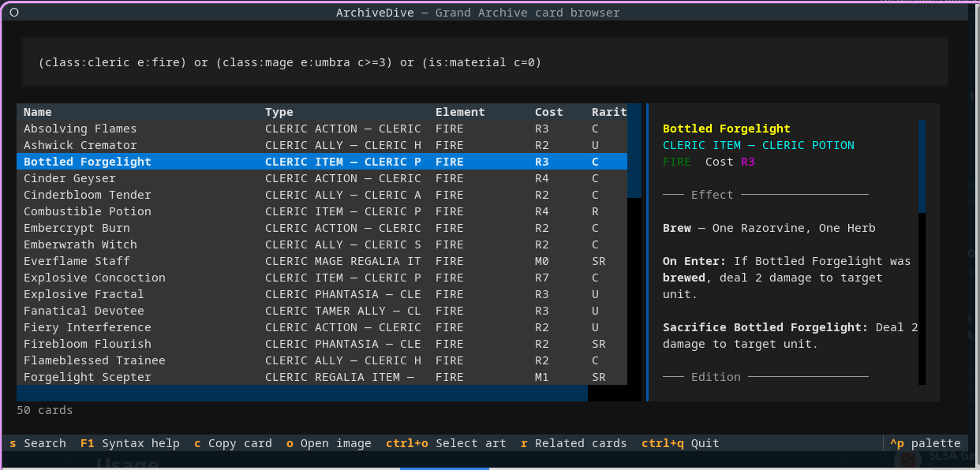Image resolution: width=980 pixels, height=470 pixels.
Task: Click the Effect section heading
Action: pyautogui.click(x=713, y=195)
